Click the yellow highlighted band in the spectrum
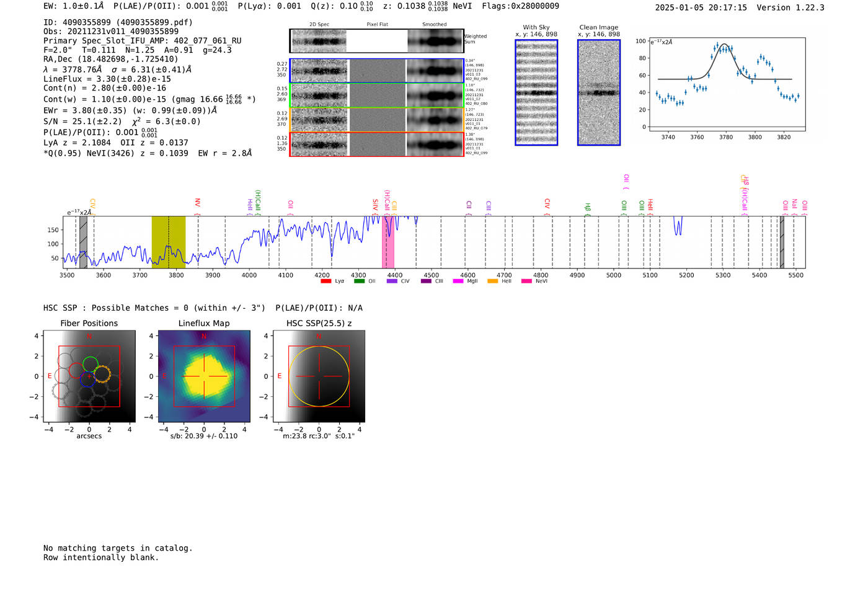Image resolution: width=868 pixels, height=591 pixels. click(169, 242)
